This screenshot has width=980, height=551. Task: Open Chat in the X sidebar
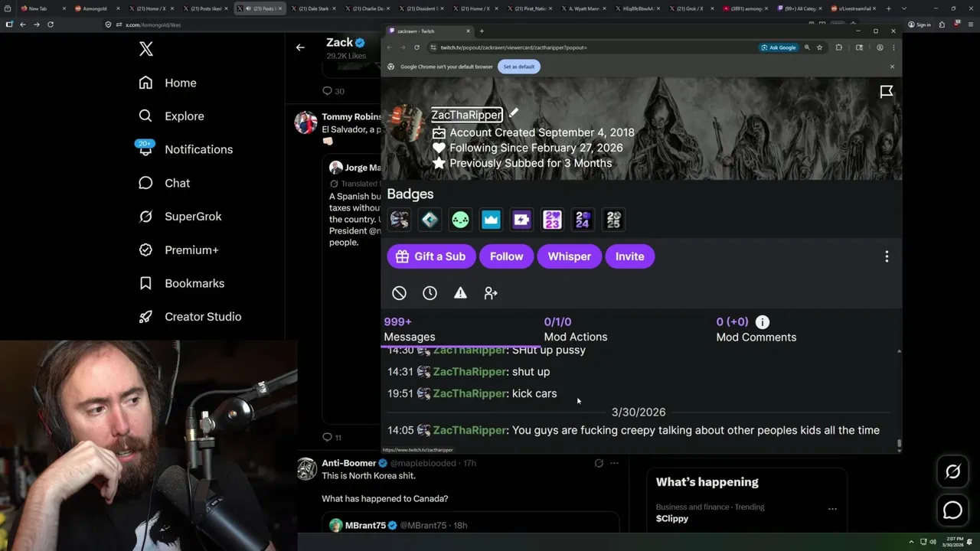(x=164, y=183)
